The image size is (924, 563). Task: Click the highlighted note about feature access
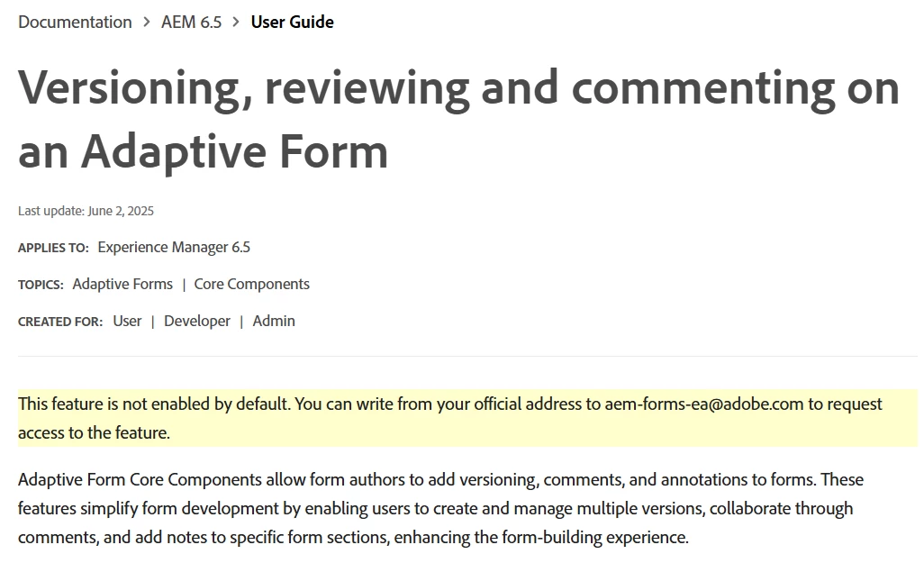[x=467, y=418]
